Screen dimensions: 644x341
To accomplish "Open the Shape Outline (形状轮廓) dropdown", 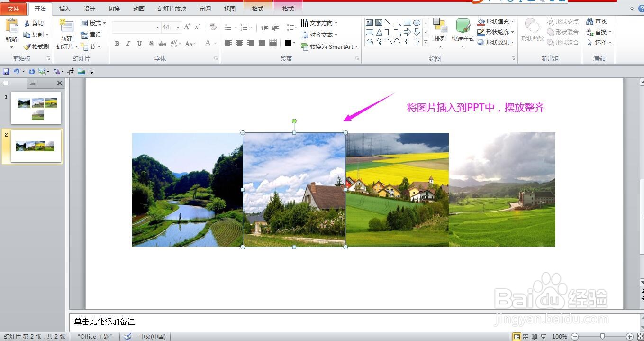I will point(495,32).
